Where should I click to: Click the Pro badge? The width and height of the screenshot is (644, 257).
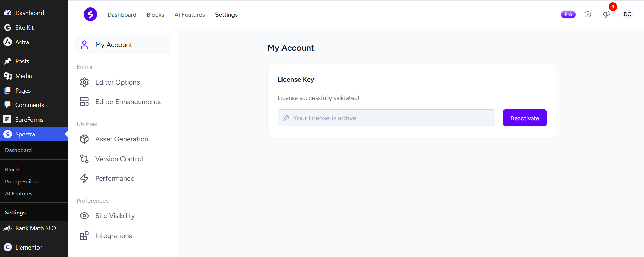[568, 14]
